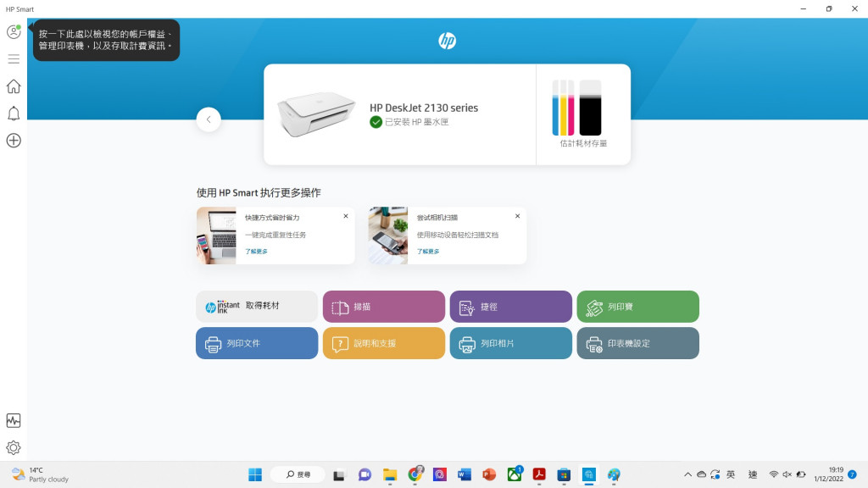Screen dimensions: 868x488
Task: Show hidden tray icons chevron
Action: [x=687, y=474]
